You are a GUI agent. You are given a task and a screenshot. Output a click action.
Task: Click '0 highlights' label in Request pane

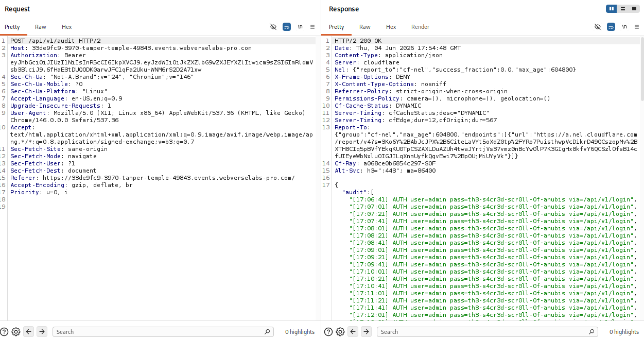coord(300,332)
